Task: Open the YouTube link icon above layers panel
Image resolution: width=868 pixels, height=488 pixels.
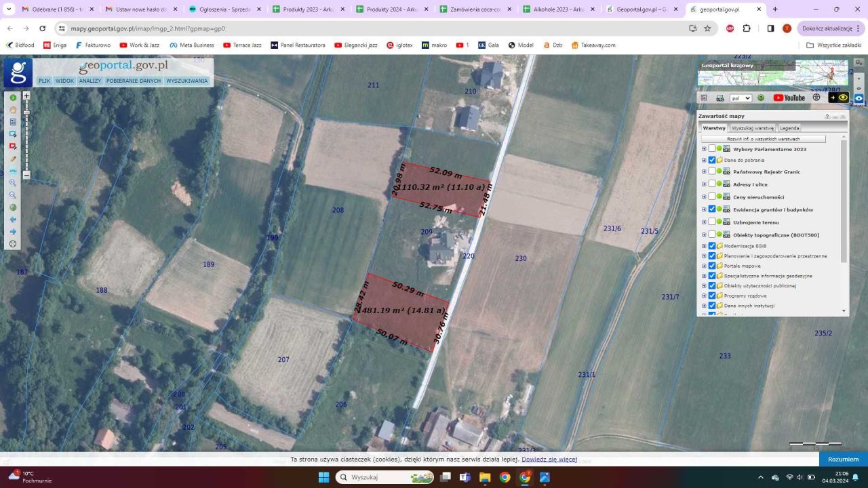Action: (789, 97)
